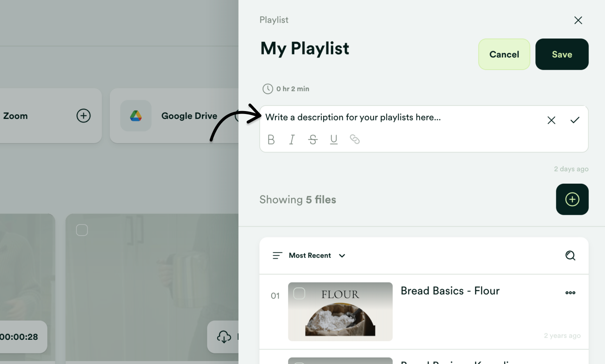Image resolution: width=605 pixels, height=364 pixels.
Task: Expand the Zoom integration with the plus icon
Action: coord(83,116)
